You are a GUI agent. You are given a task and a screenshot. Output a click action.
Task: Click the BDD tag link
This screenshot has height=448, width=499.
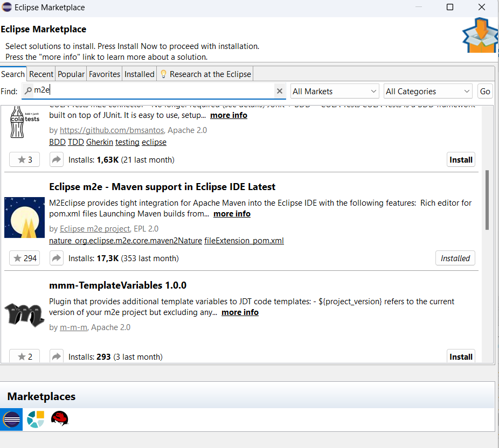point(57,142)
